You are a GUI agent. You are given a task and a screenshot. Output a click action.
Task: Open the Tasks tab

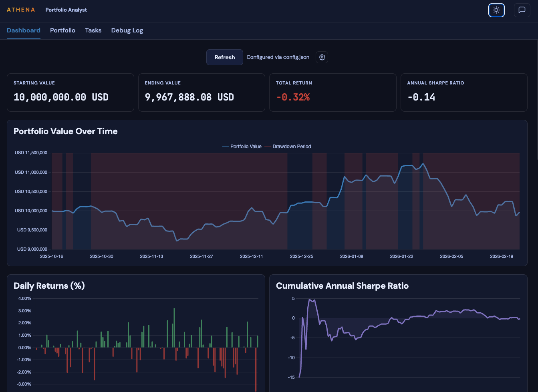click(x=93, y=30)
